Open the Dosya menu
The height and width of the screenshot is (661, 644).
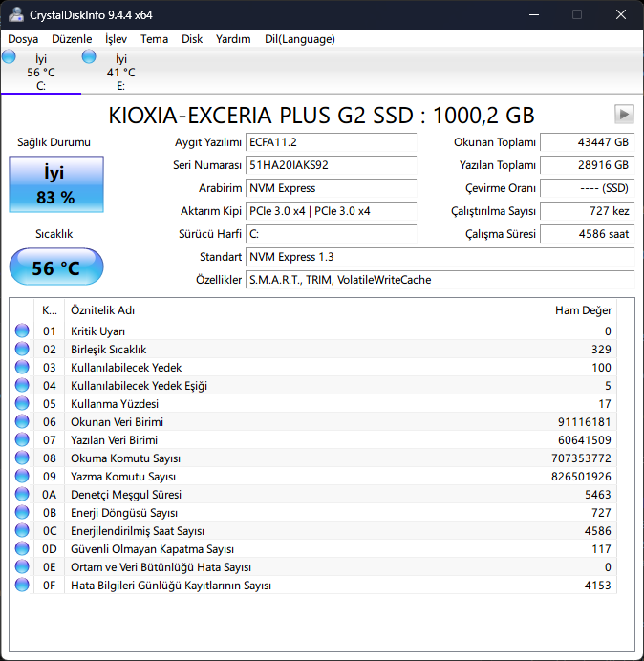[x=23, y=39]
